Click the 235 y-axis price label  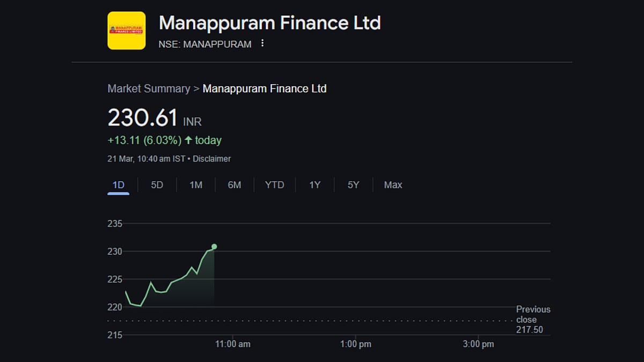point(115,224)
